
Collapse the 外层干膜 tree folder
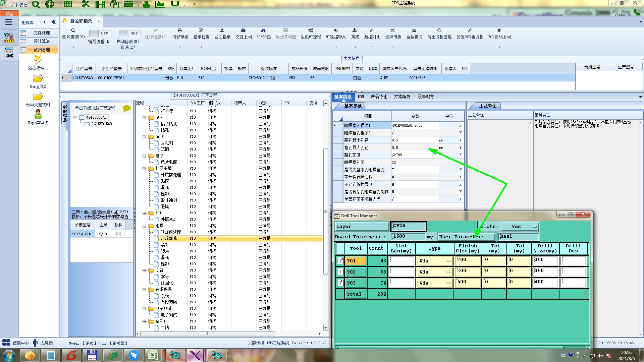pyautogui.click(x=144, y=169)
